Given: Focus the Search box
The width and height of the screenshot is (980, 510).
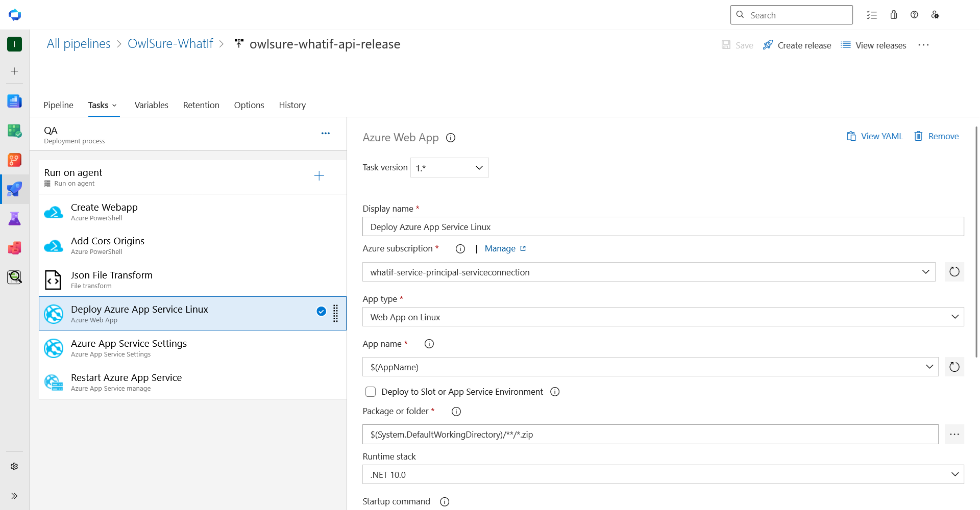Looking at the screenshot, I should 791,15.
